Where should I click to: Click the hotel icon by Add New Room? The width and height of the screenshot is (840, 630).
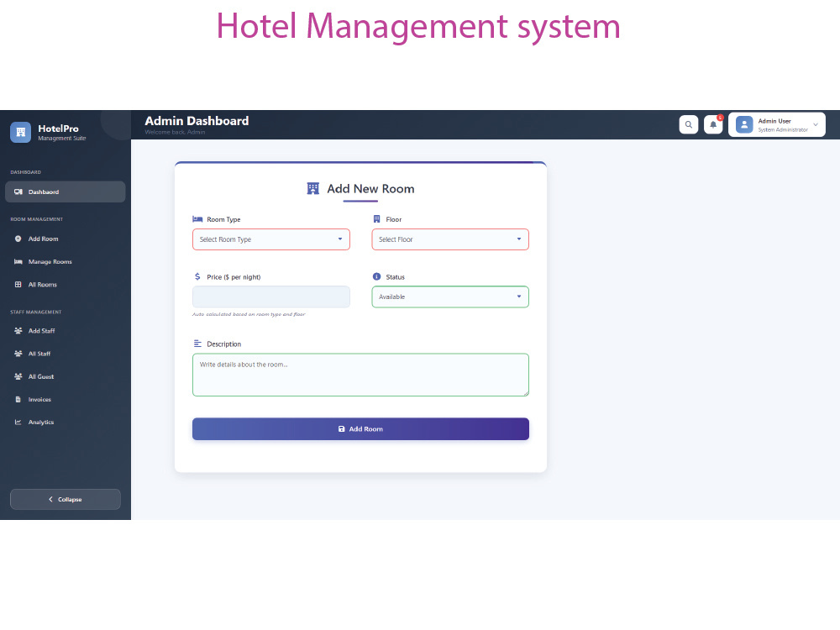[x=312, y=188]
